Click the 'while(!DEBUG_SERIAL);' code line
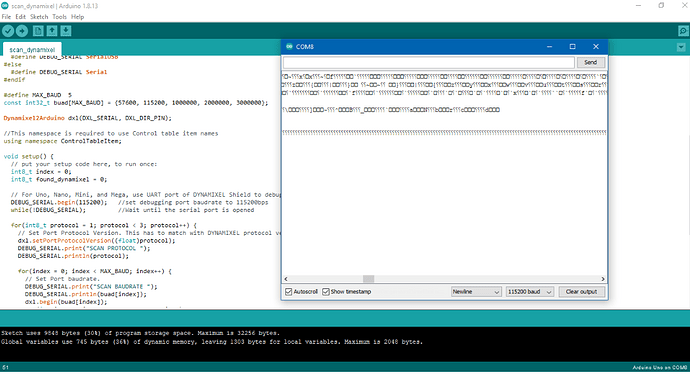690x382 pixels. (48, 210)
